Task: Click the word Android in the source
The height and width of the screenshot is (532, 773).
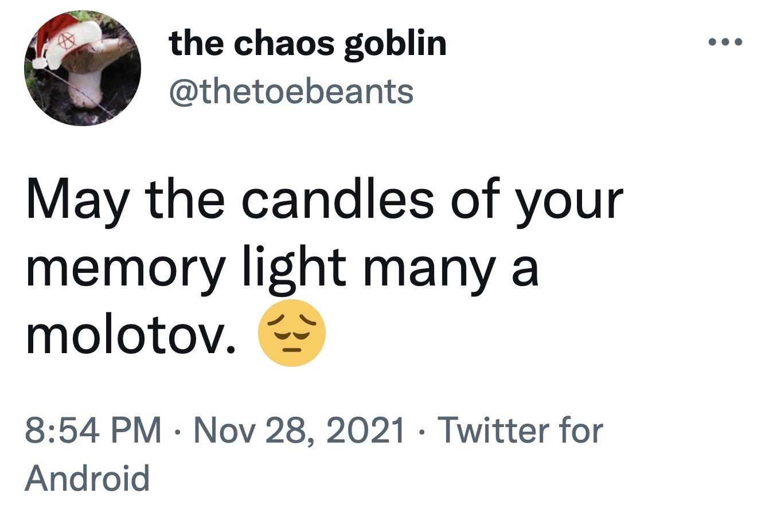Action: 87,478
